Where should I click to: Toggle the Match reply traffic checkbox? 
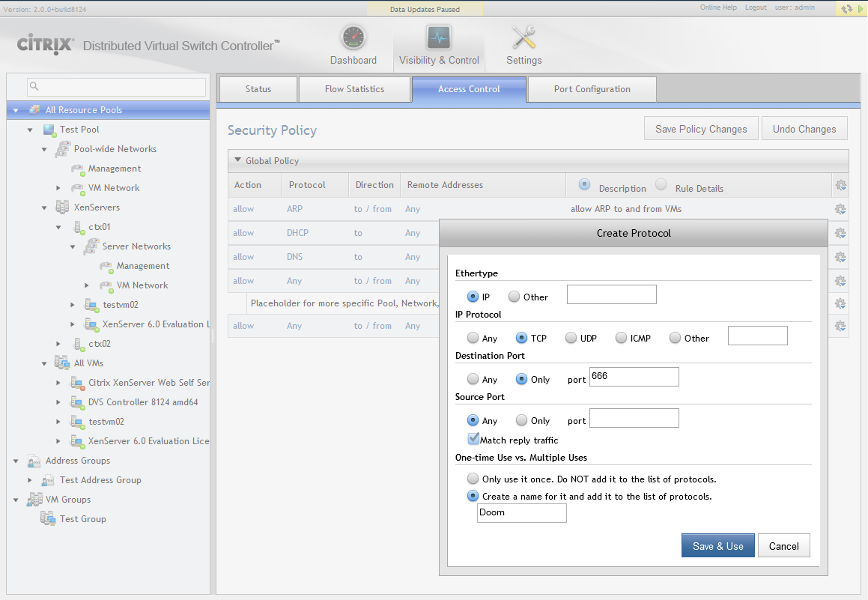(473, 439)
